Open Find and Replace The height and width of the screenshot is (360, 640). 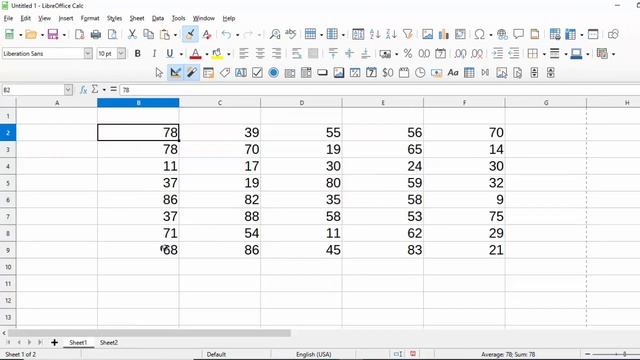coord(275,34)
